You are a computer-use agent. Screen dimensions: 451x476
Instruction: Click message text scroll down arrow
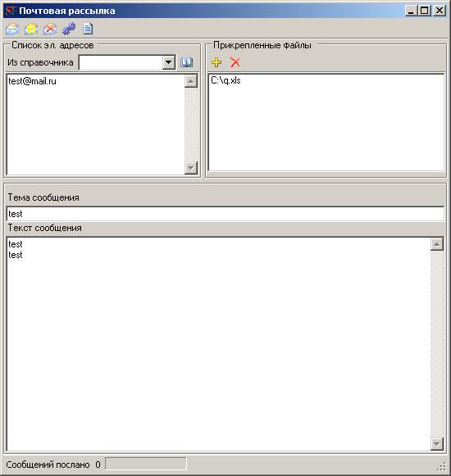point(437,444)
